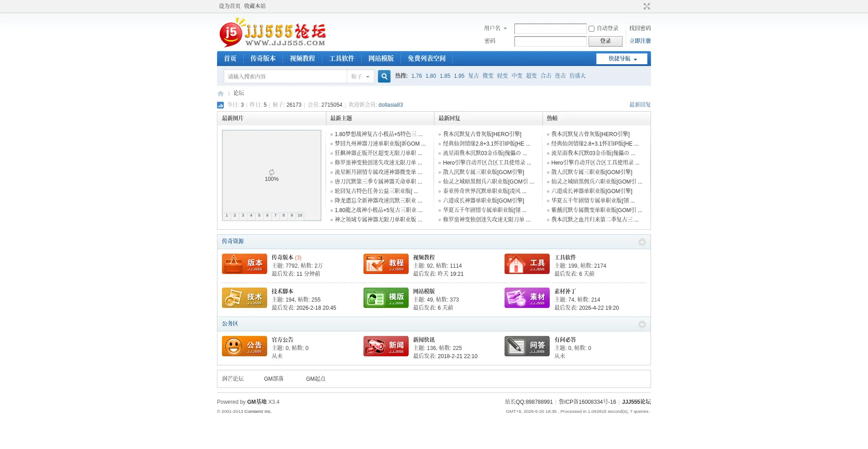Select slideshow page 1 marker
The width and height of the screenshot is (868, 449).
point(227,216)
